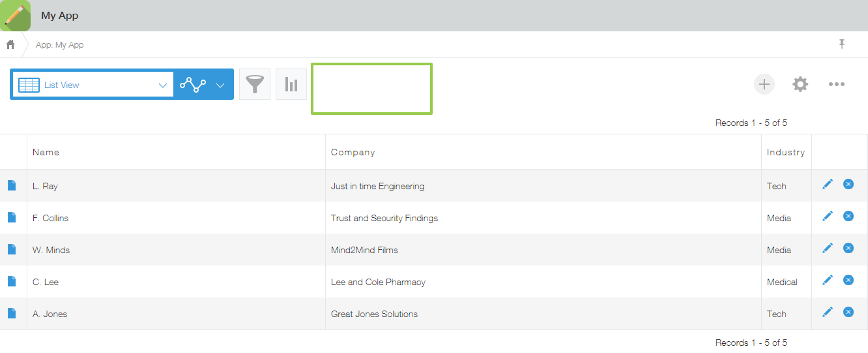Screen dimensions: 868x353
Task: Edit the L. Ray record
Action: click(828, 185)
